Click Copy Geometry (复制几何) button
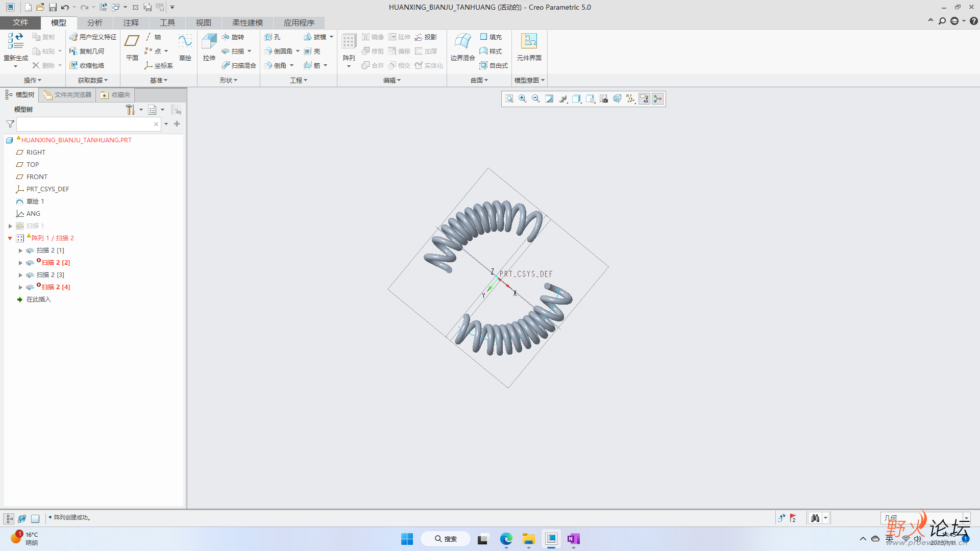 (87, 51)
